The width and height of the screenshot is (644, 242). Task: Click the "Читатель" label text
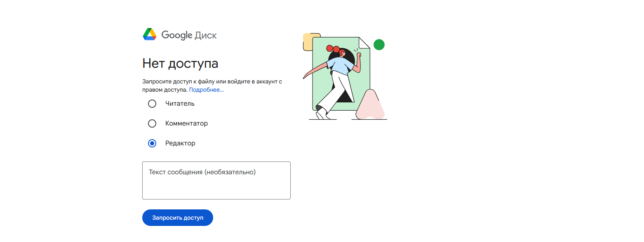coord(180,103)
